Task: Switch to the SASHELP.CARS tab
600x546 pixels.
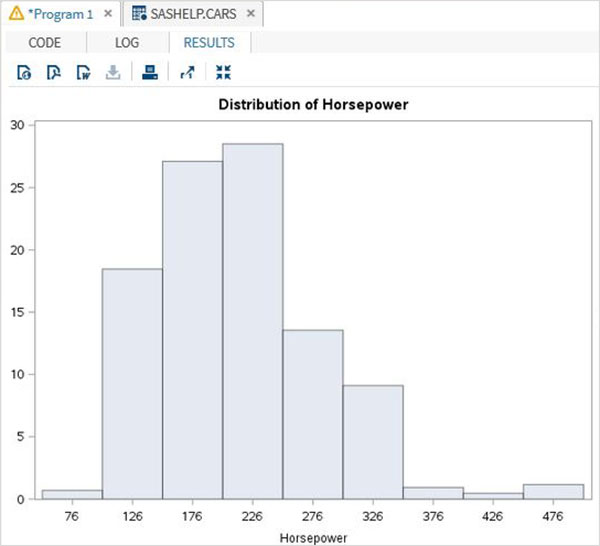Action: coord(192,14)
